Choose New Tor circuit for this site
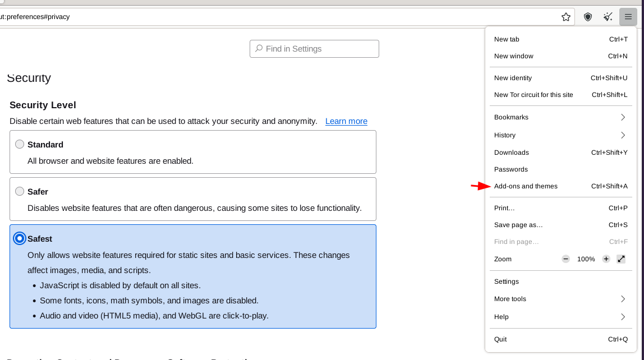 [533, 95]
